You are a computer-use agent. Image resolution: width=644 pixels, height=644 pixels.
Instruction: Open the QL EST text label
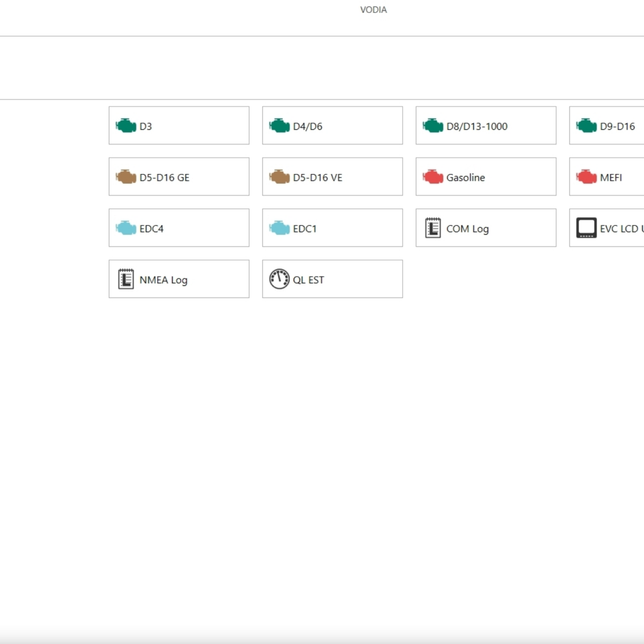point(308,280)
